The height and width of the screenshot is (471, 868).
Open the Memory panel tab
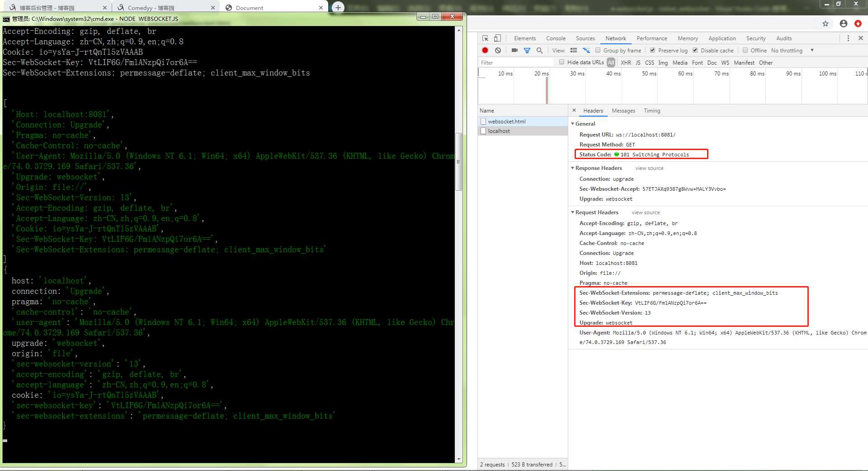pyautogui.click(x=688, y=38)
